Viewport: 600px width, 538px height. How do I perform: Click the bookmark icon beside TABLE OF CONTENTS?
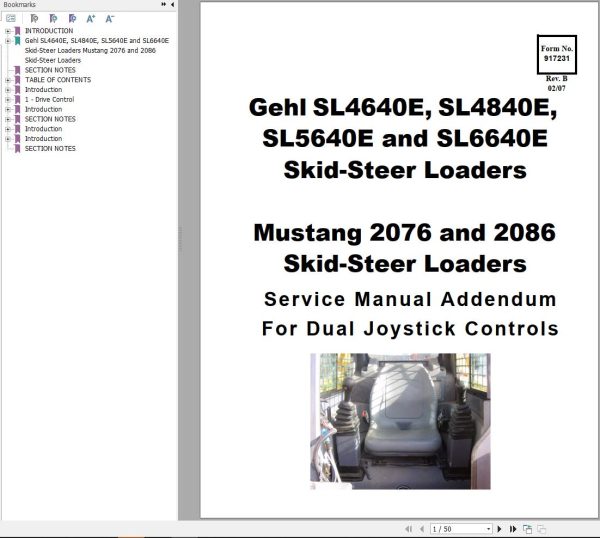point(17,80)
